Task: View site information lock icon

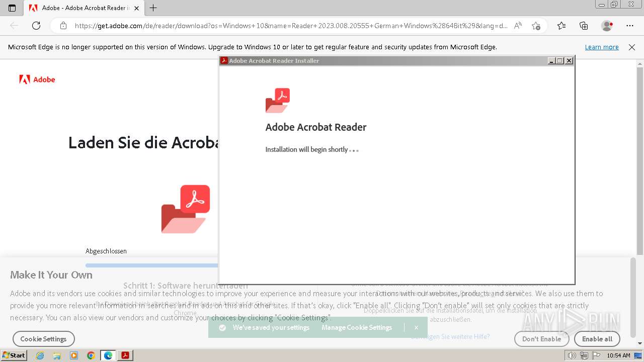Action: tap(63, 26)
